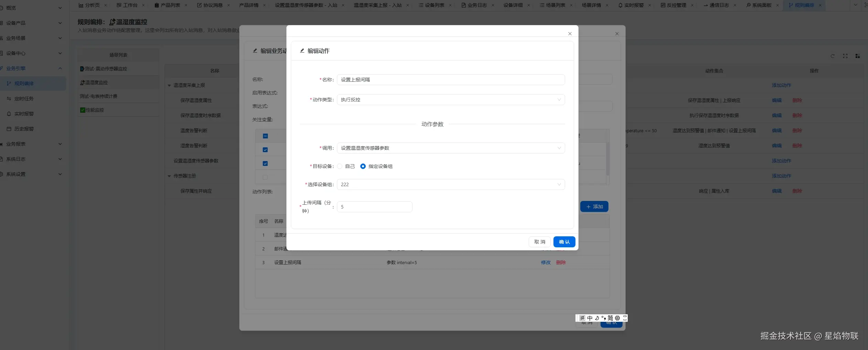This screenshot has width=868, height=350.
Task: Close the 系统面板 tab with its x icon
Action: click(778, 5)
